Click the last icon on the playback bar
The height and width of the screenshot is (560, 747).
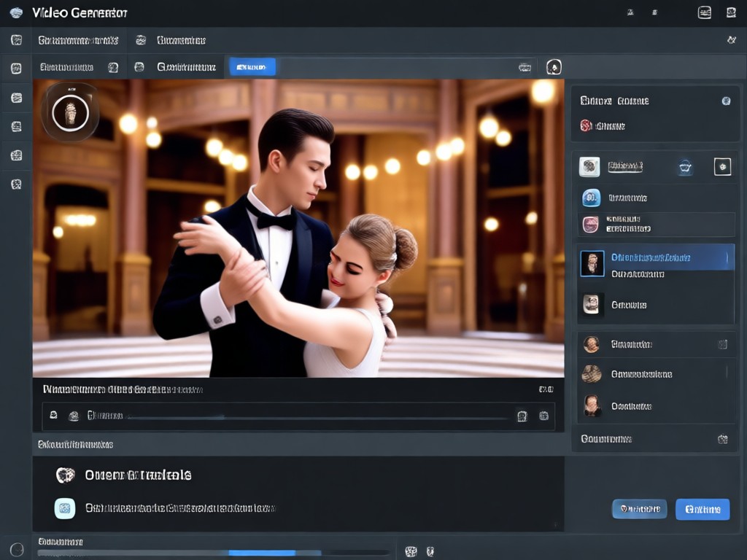pyautogui.click(x=543, y=416)
